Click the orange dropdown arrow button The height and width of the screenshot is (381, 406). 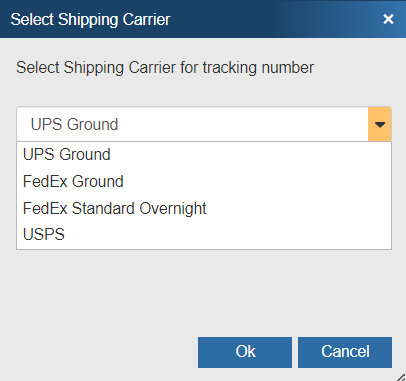click(380, 124)
